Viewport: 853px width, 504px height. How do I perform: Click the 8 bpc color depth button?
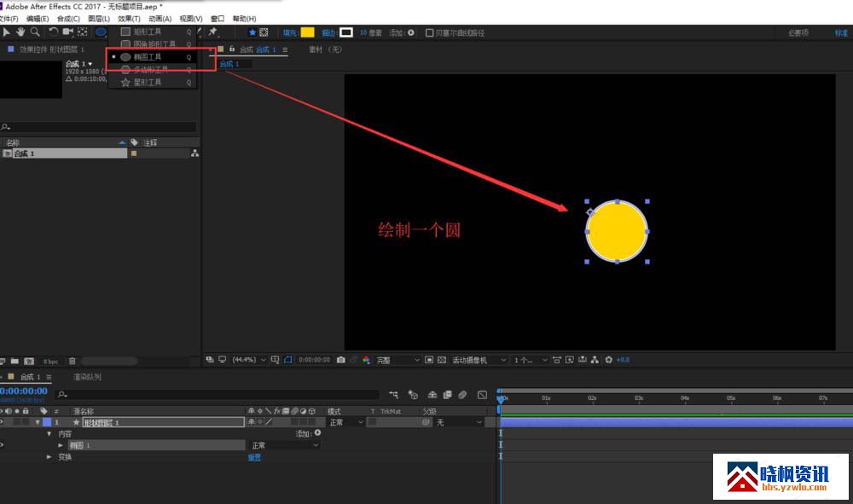[50, 362]
